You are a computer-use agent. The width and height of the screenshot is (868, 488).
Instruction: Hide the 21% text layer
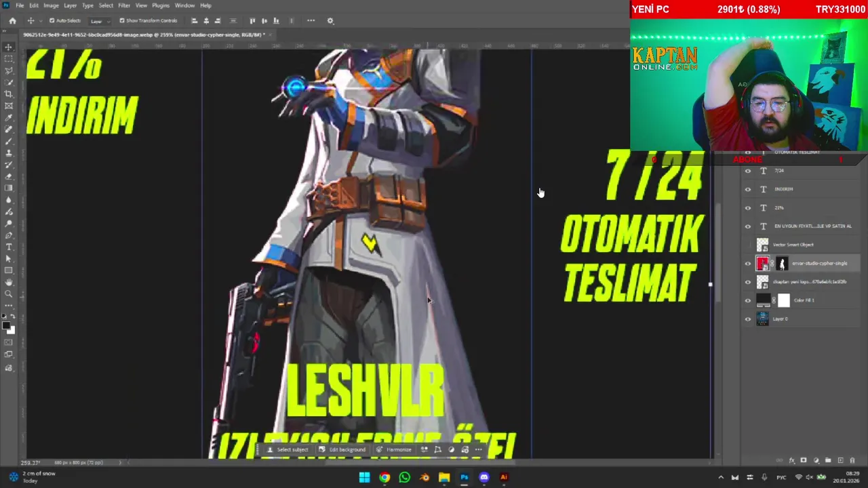click(748, 207)
